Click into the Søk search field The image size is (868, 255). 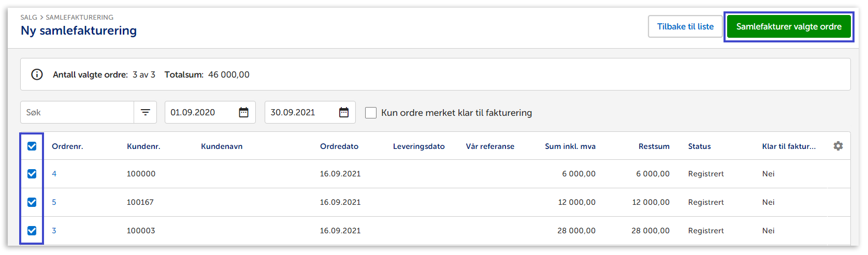pos(78,112)
